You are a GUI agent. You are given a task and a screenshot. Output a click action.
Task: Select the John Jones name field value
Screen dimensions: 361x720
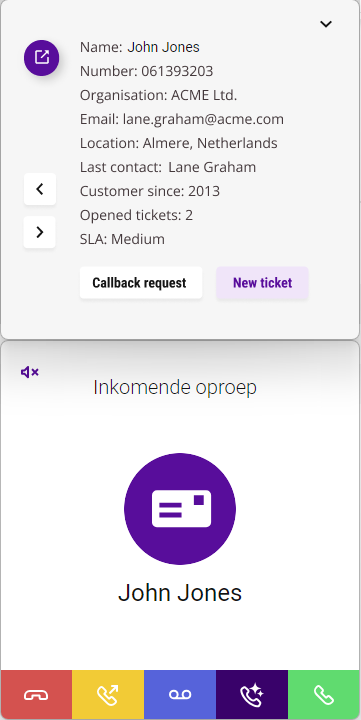coord(164,47)
